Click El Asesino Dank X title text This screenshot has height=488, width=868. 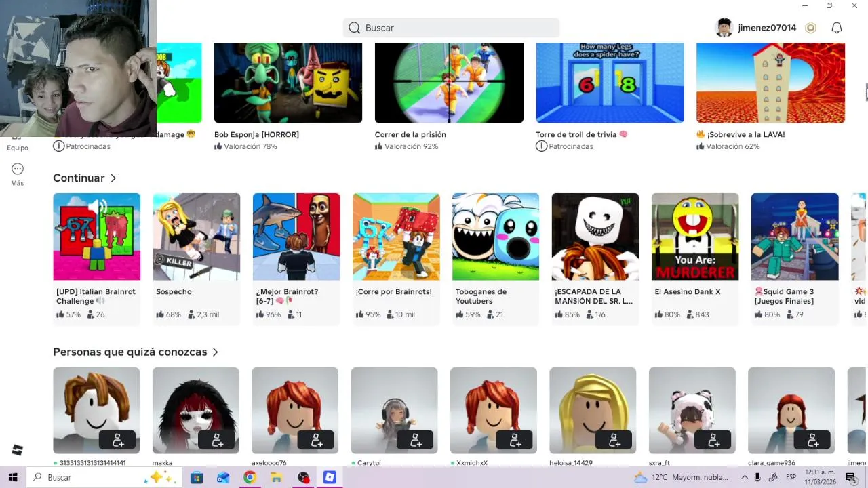tap(688, 292)
